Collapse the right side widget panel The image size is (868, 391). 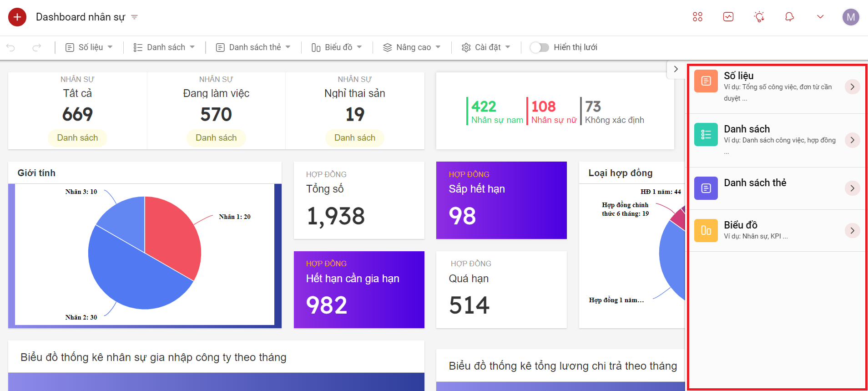click(676, 69)
